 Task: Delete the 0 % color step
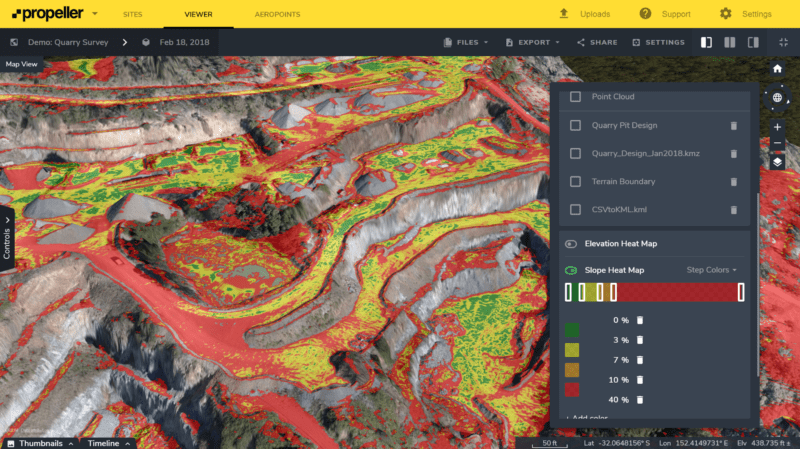point(640,320)
